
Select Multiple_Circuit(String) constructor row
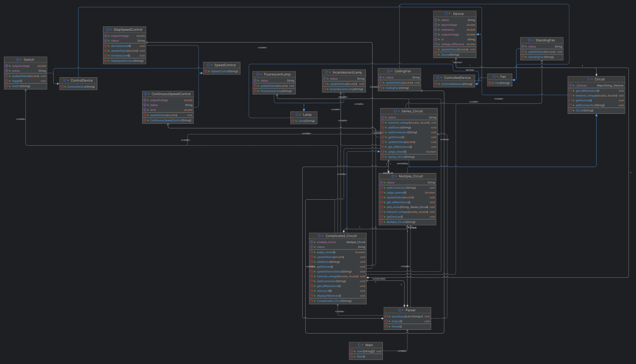tap(407, 222)
